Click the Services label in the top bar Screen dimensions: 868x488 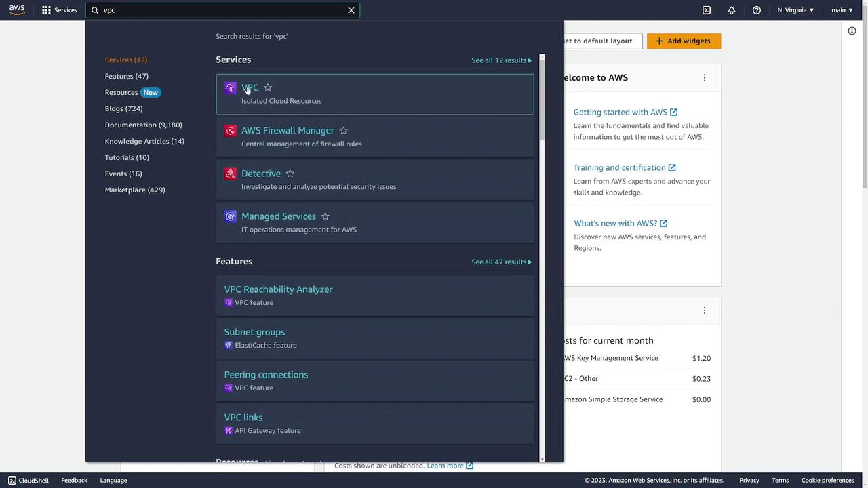[66, 10]
